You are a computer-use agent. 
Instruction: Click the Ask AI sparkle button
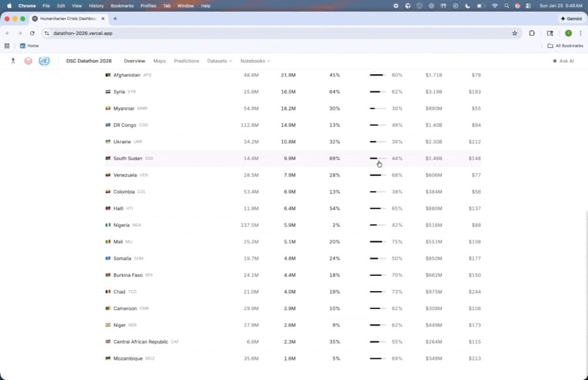click(x=563, y=61)
